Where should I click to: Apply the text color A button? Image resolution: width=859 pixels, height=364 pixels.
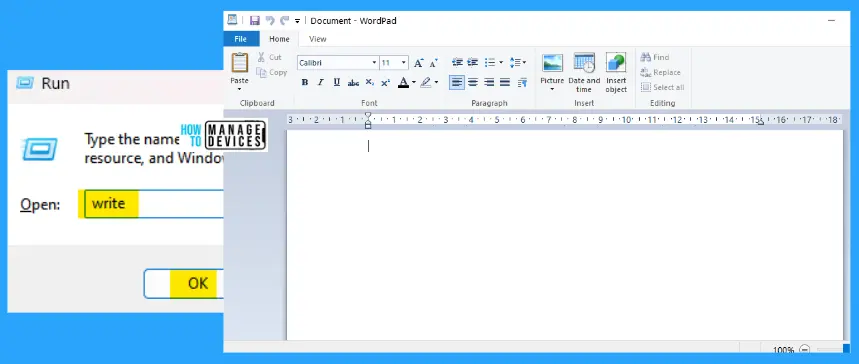click(403, 83)
